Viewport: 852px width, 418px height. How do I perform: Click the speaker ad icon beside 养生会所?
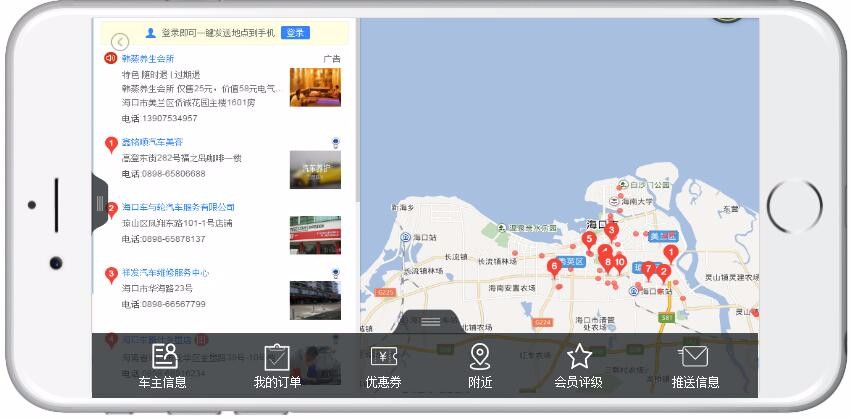coord(111,58)
